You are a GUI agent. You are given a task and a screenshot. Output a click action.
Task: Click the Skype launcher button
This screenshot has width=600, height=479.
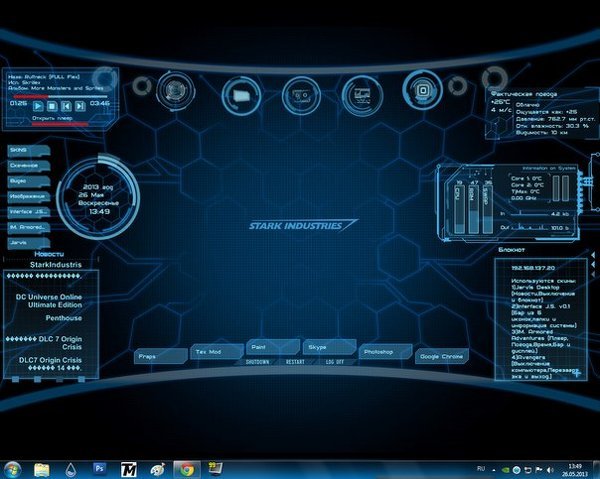click(319, 346)
